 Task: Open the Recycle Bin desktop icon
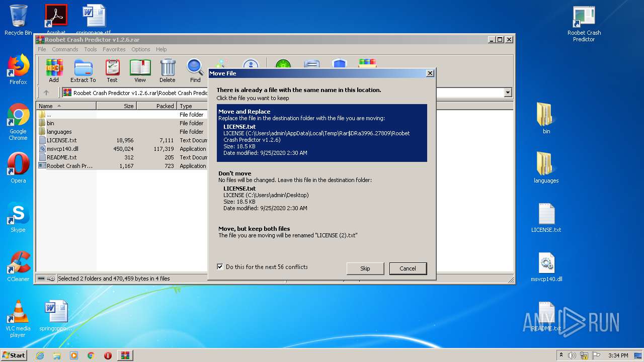18,20
